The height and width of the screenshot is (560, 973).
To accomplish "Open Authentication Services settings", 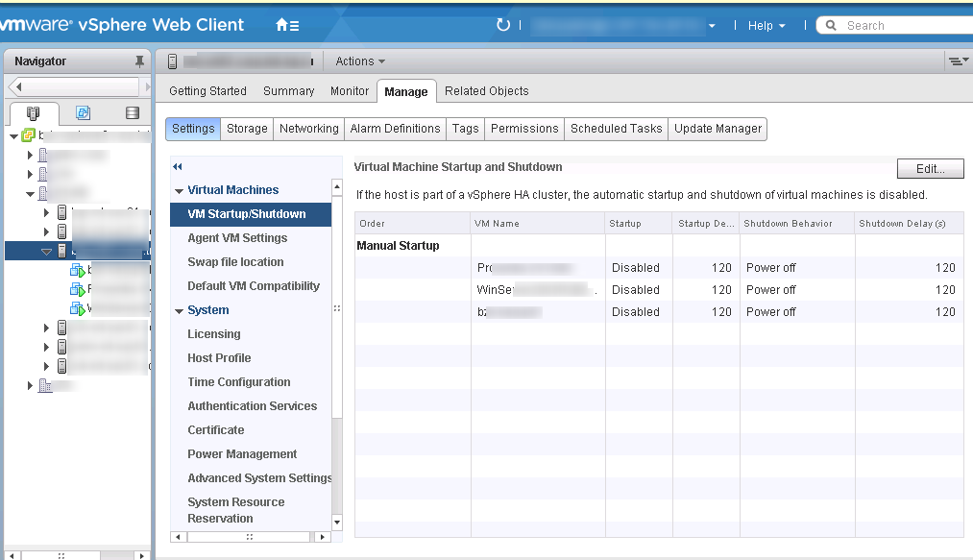I will tap(251, 406).
